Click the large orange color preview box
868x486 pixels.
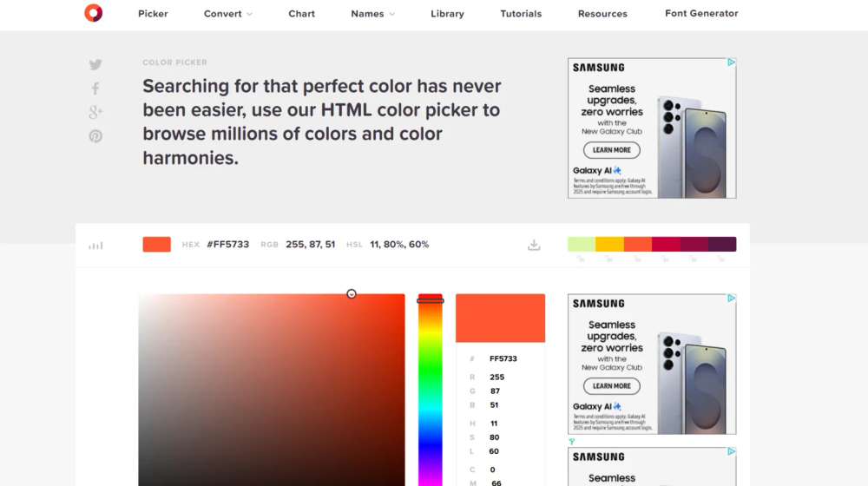501,318
